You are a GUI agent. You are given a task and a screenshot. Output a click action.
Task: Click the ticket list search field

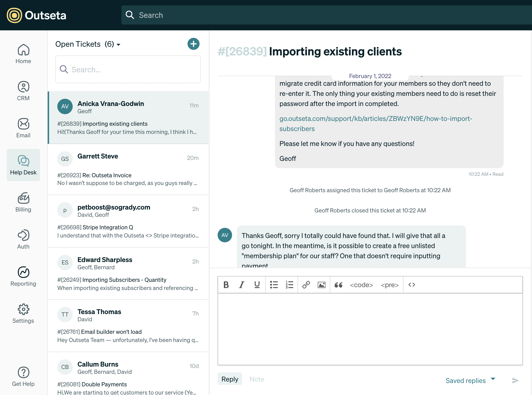[x=128, y=70]
